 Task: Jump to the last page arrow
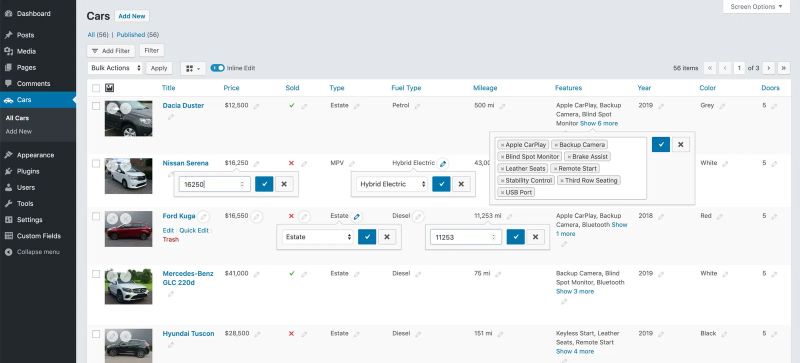point(784,68)
